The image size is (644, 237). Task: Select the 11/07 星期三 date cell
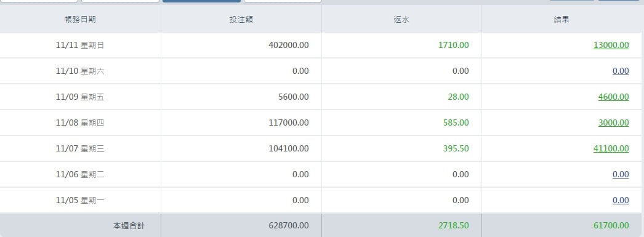pos(80,149)
